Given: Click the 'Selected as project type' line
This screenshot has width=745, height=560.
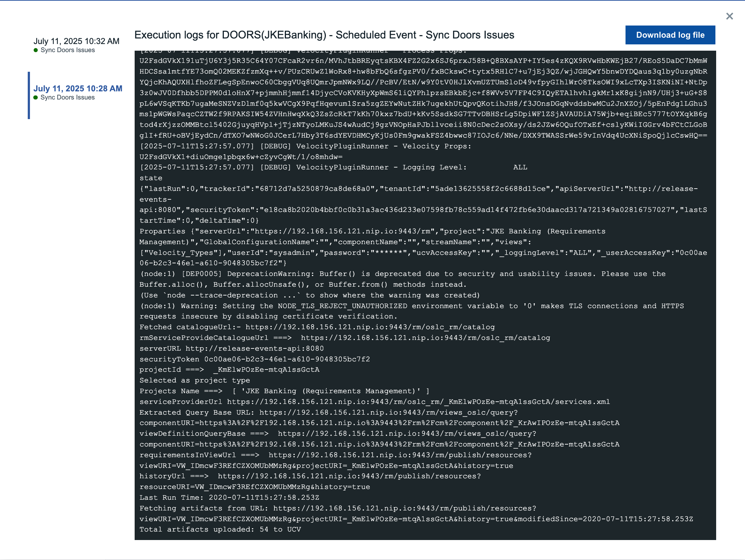Looking at the screenshot, I should [x=195, y=380].
